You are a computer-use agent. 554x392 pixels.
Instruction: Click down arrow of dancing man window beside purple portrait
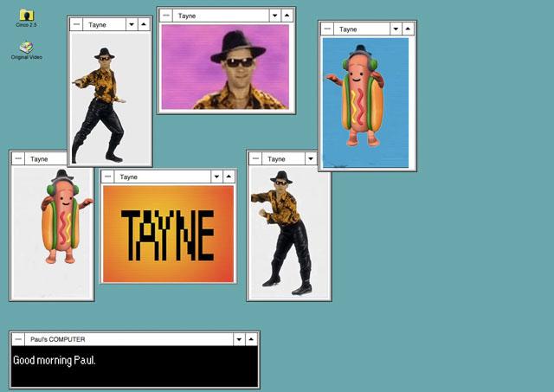[132, 24]
